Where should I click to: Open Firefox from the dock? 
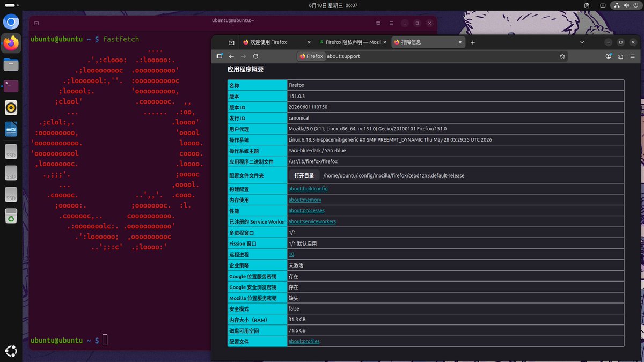(11, 43)
